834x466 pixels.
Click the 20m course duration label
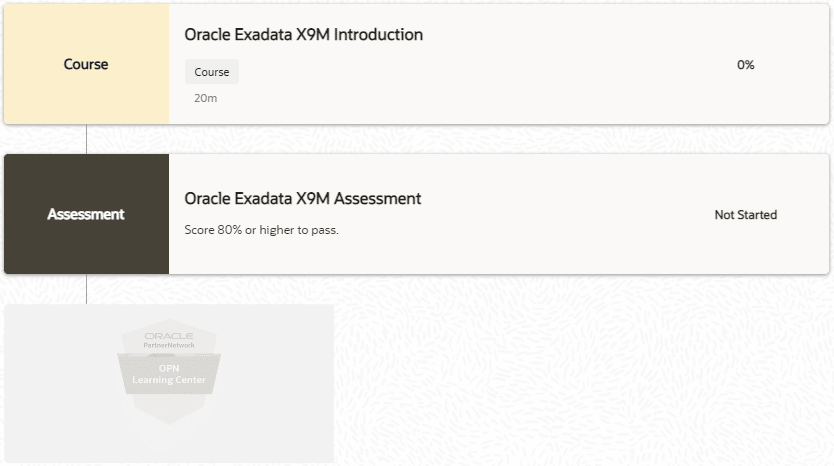point(206,98)
